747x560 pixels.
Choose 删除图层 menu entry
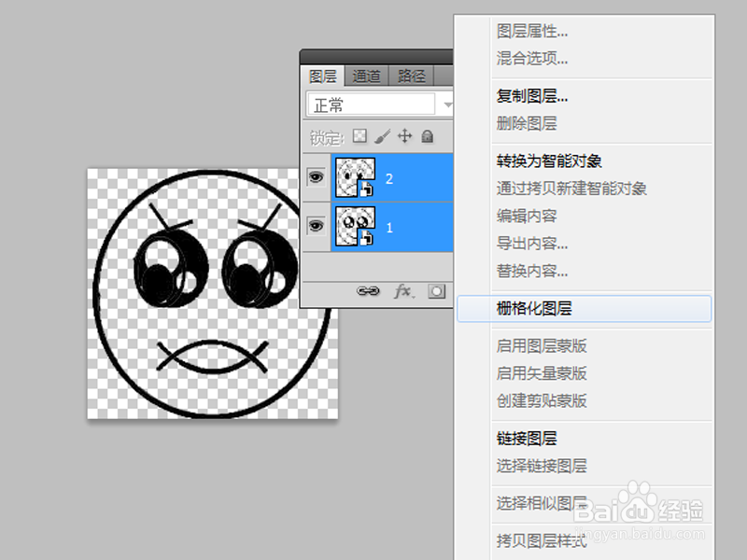click(527, 123)
